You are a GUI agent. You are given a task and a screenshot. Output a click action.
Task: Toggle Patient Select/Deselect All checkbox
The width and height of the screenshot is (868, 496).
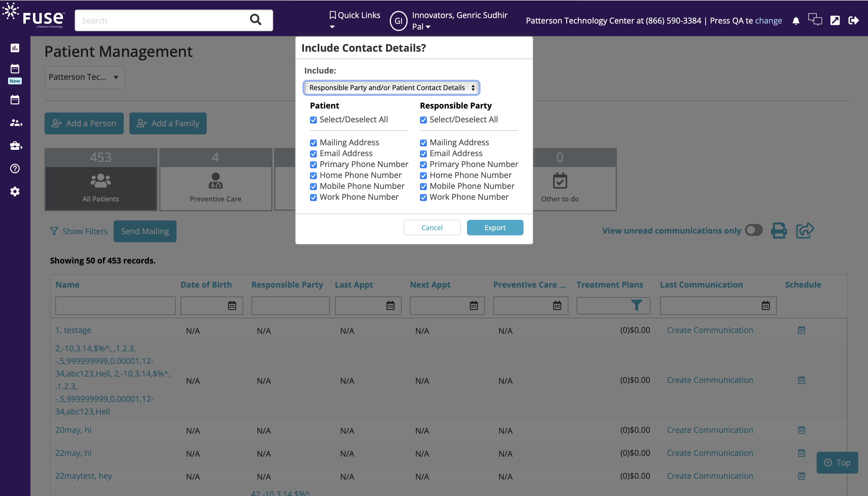(313, 120)
